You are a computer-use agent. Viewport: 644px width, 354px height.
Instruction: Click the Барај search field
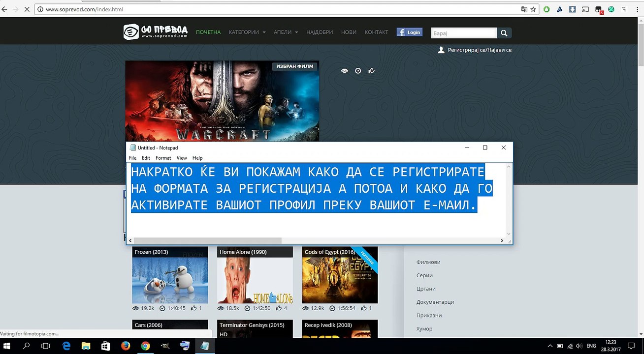pos(464,33)
